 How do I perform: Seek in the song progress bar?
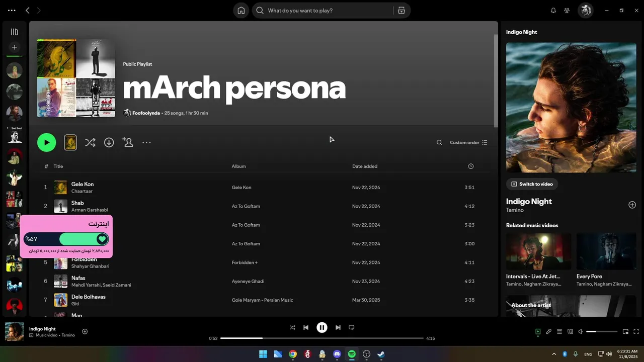[x=322, y=338]
